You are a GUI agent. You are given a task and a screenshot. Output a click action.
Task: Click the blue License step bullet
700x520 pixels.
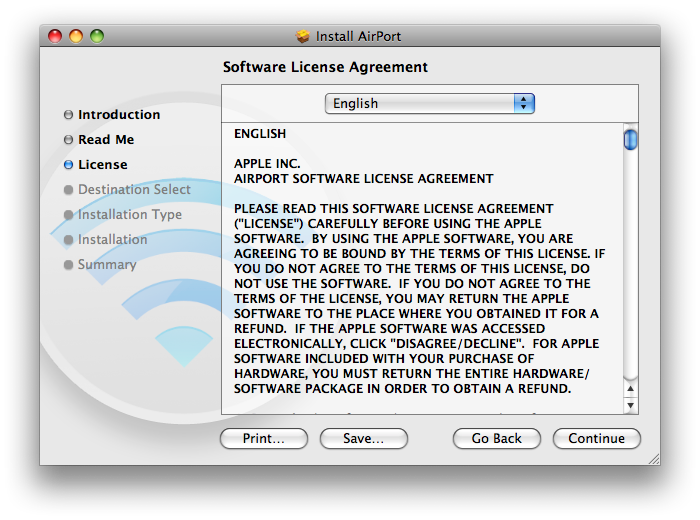pos(68,165)
